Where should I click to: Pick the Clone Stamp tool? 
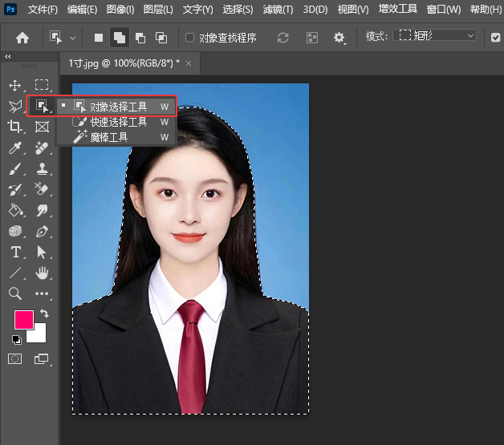(x=42, y=168)
